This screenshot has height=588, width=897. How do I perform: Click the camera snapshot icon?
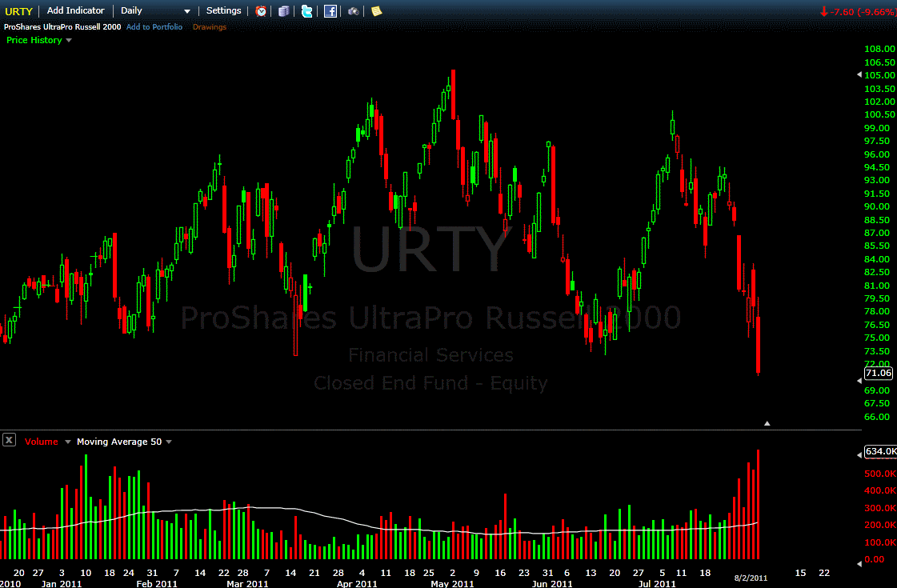pos(354,11)
